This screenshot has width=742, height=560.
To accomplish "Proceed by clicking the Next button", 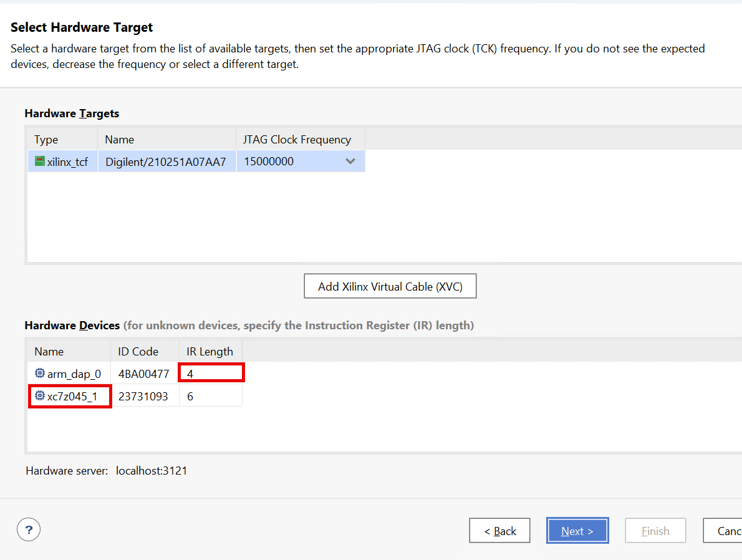I will pos(577,531).
